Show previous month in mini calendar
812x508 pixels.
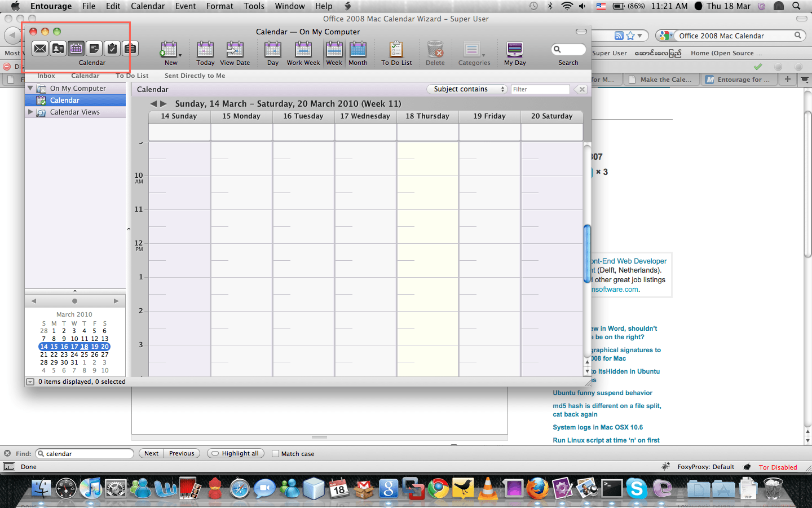coord(34,301)
